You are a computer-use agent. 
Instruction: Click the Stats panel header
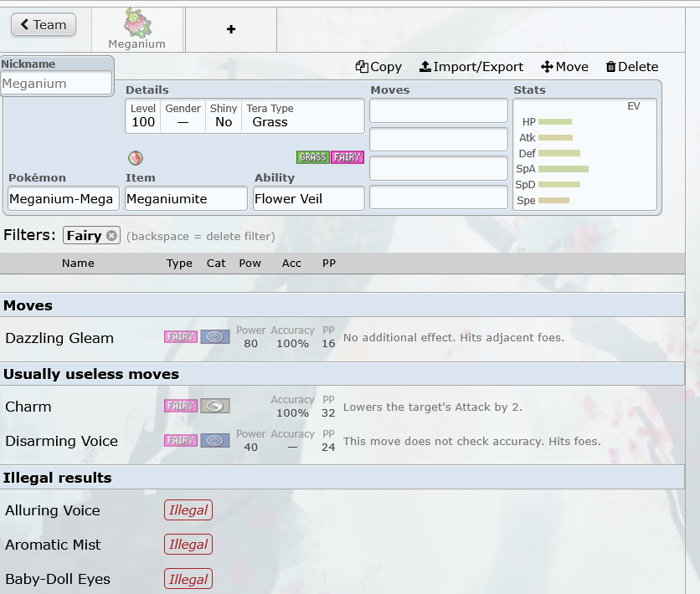coord(529,90)
